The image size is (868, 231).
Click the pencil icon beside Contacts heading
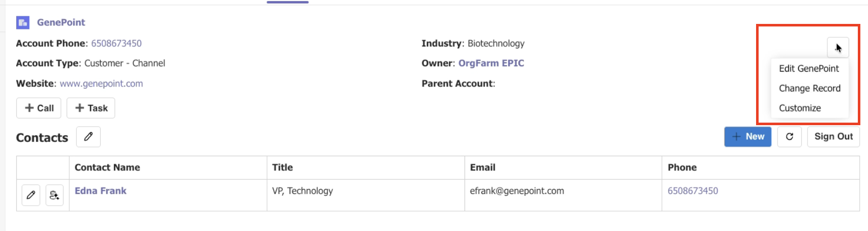coord(89,137)
